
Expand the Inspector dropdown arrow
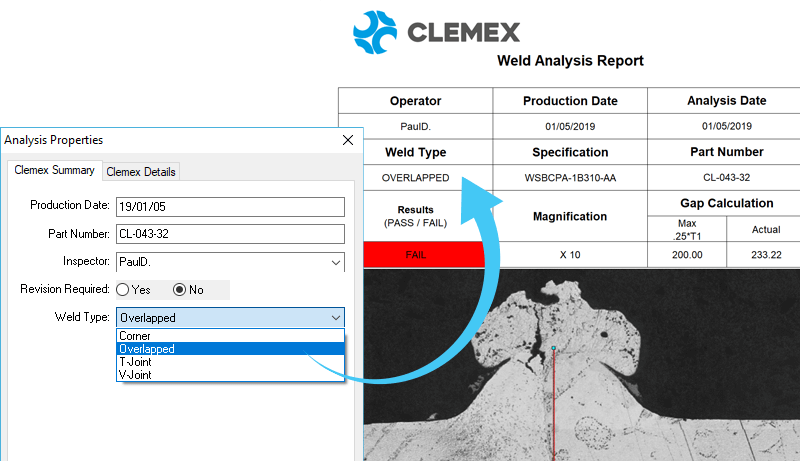(334, 263)
